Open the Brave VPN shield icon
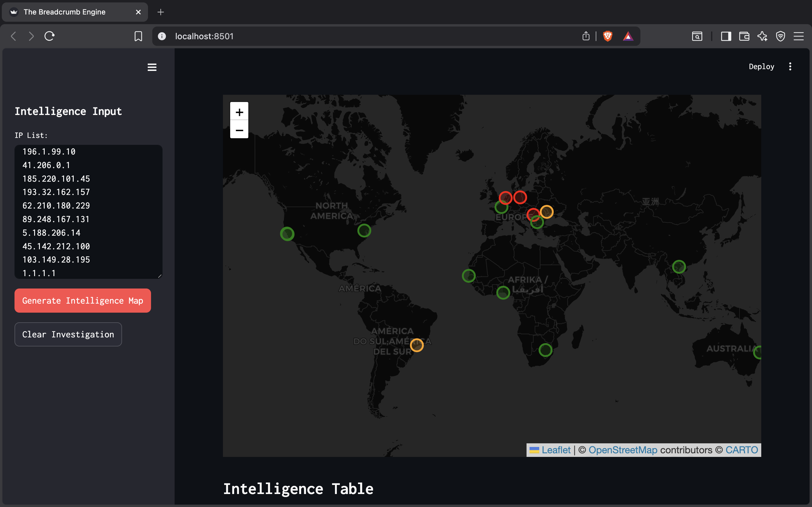 tap(781, 36)
